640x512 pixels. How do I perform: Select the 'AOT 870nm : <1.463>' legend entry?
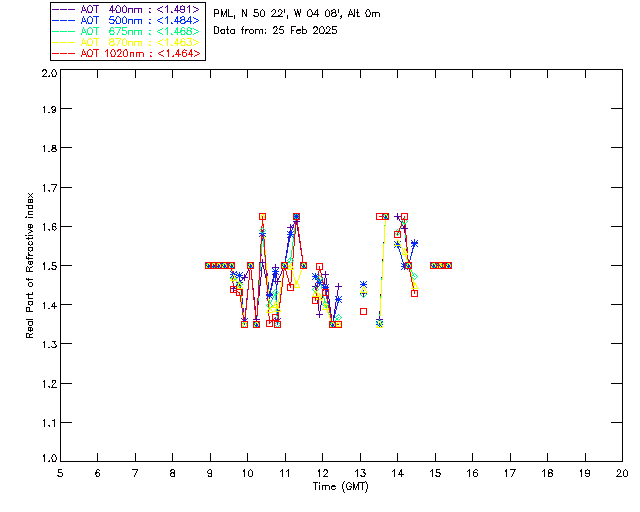point(126,42)
